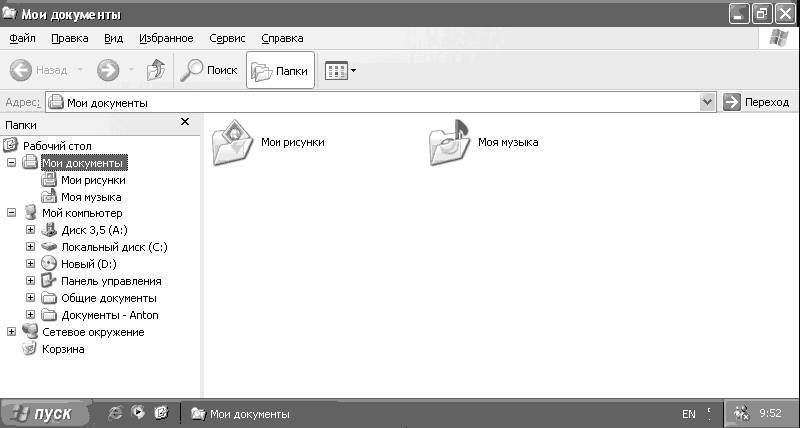Close the Папки side panel
Image resolution: width=800 pixels, height=428 pixels.
[184, 122]
